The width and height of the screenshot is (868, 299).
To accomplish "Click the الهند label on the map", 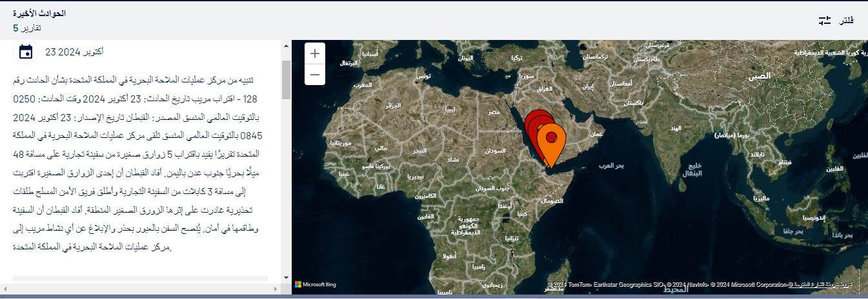I will click(676, 130).
